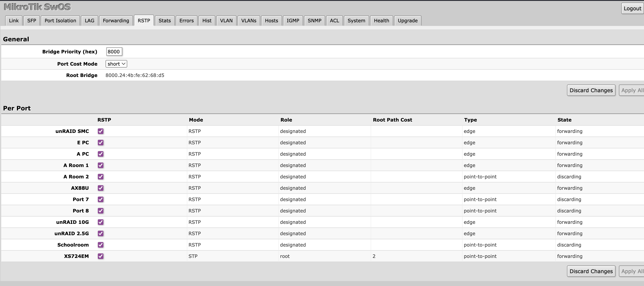Screen dimensions: 644x286
Task: Open the Port Isolation tab
Action: tap(60, 21)
